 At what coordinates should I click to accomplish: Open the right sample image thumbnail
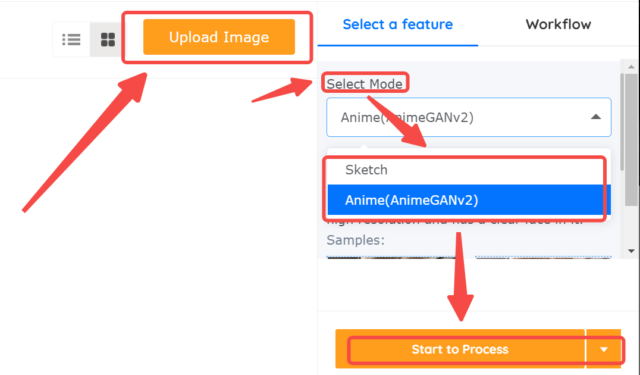click(543, 257)
